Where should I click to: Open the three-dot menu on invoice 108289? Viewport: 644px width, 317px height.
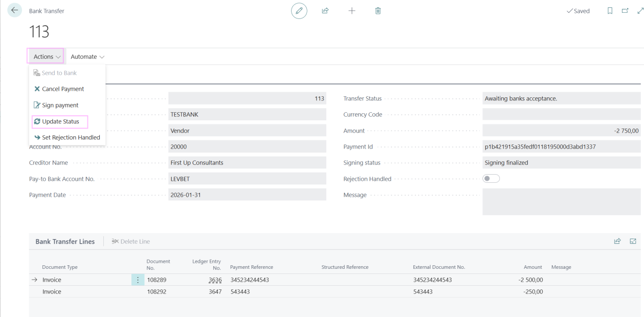click(x=138, y=280)
